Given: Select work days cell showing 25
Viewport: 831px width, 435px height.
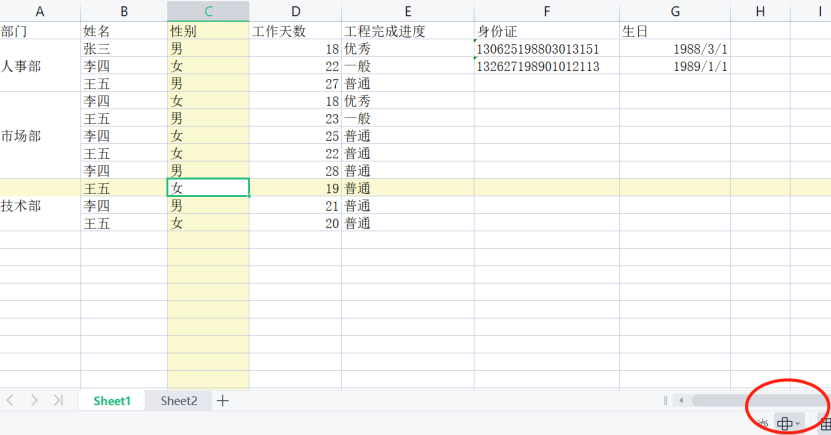Looking at the screenshot, I should (295, 136).
